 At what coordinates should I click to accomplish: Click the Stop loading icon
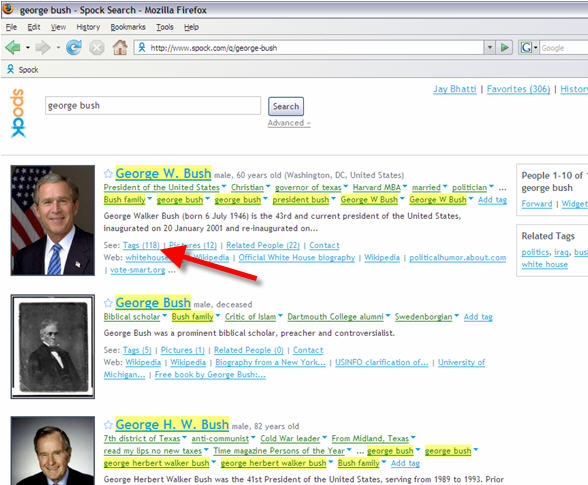click(97, 48)
